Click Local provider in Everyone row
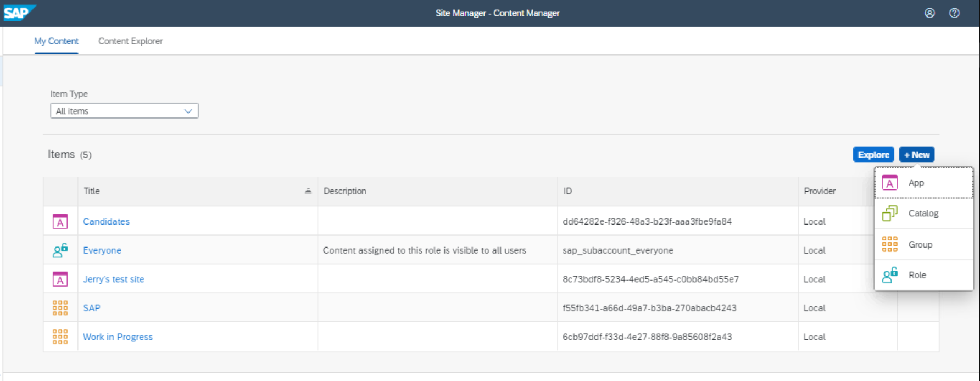Image resolution: width=980 pixels, height=381 pixels. 814,250
